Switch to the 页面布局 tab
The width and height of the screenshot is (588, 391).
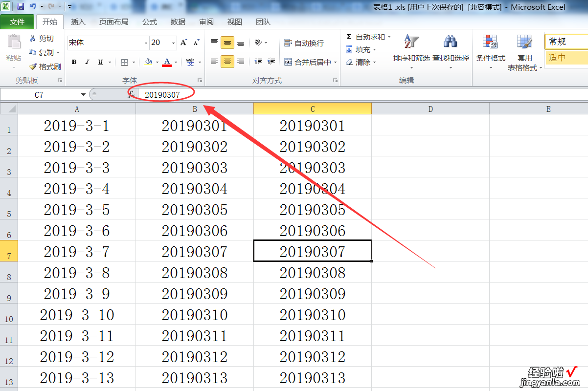[113, 22]
